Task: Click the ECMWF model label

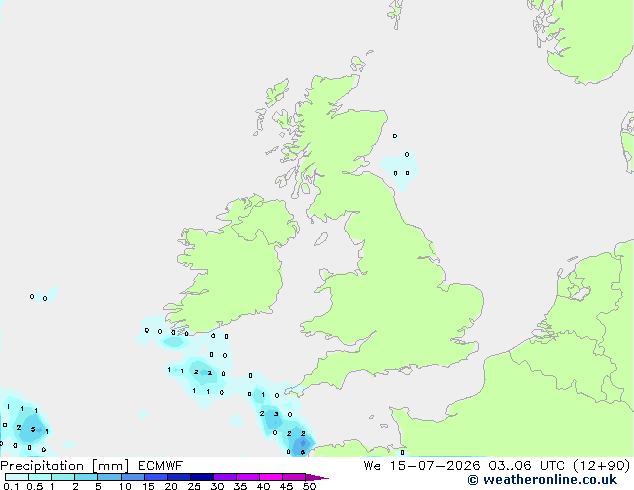Action: click(161, 466)
